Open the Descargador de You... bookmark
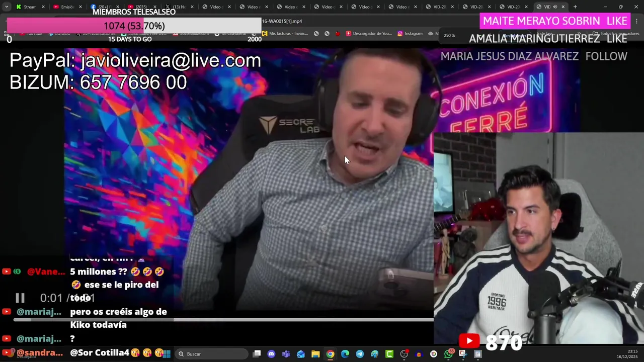The width and height of the screenshot is (644, 362). coord(368,34)
